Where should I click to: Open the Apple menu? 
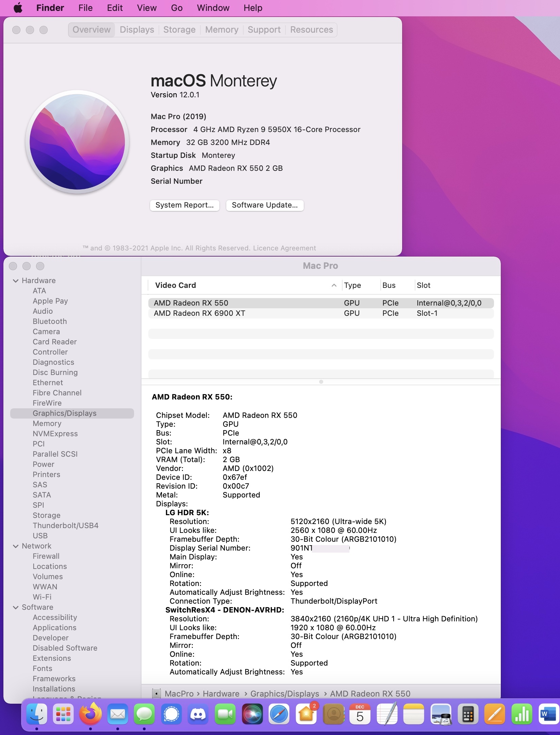click(18, 8)
